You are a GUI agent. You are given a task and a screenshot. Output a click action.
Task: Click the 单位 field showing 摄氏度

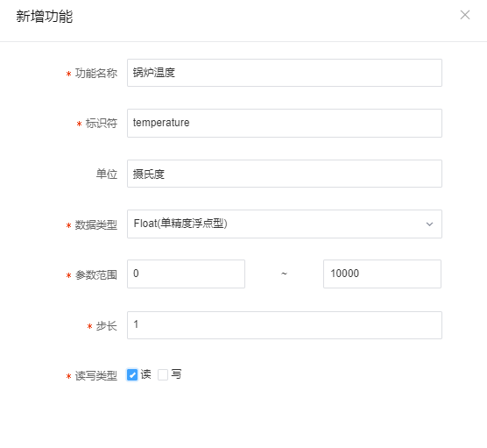(284, 174)
